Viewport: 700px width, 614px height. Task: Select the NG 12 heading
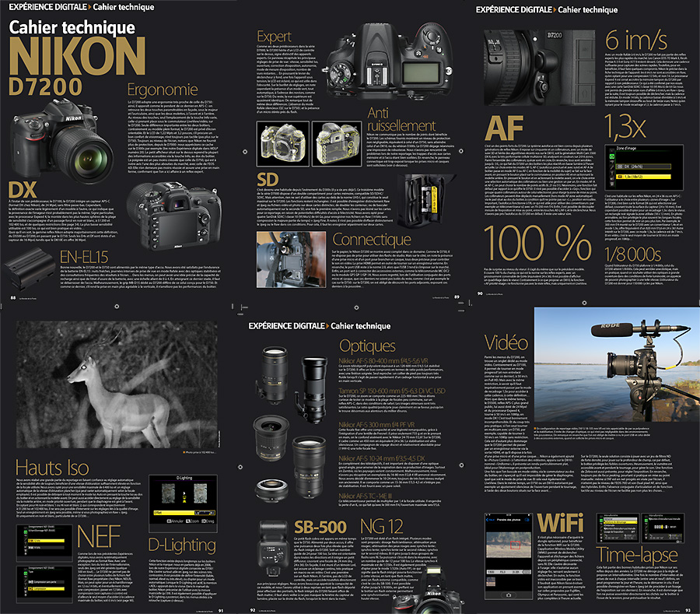[x=382, y=527]
